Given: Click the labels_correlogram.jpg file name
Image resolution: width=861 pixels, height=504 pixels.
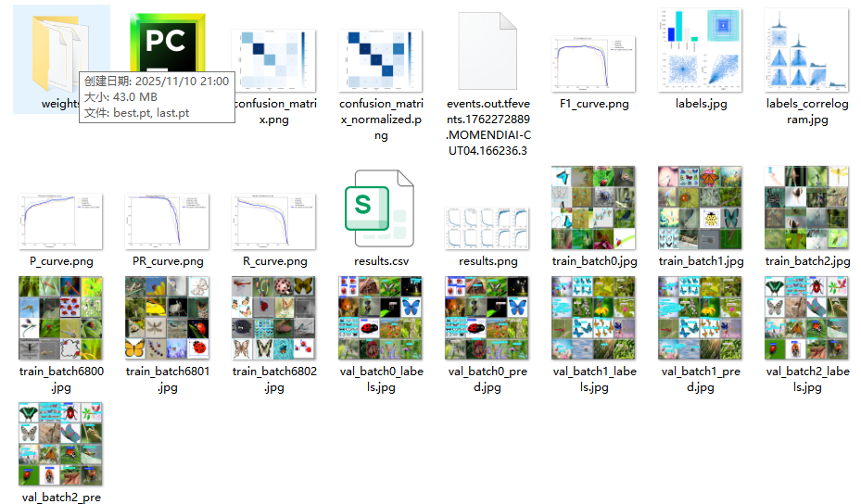Looking at the screenshot, I should (807, 111).
